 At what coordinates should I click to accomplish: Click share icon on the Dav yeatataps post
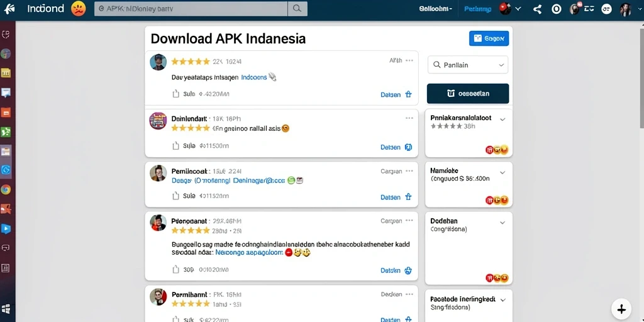(176, 94)
